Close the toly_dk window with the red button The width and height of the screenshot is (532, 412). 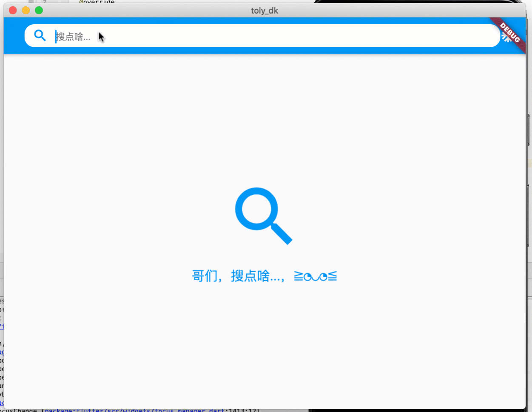(x=12, y=10)
